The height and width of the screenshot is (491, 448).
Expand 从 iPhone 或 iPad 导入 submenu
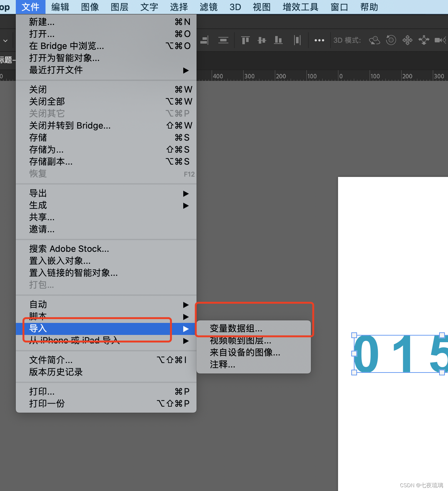(x=106, y=341)
